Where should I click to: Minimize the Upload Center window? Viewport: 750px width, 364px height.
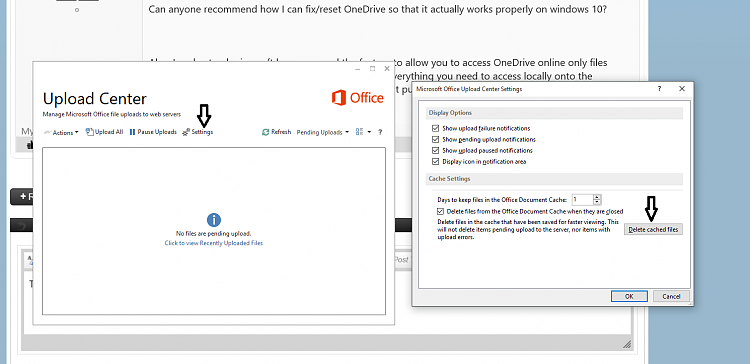[358, 69]
